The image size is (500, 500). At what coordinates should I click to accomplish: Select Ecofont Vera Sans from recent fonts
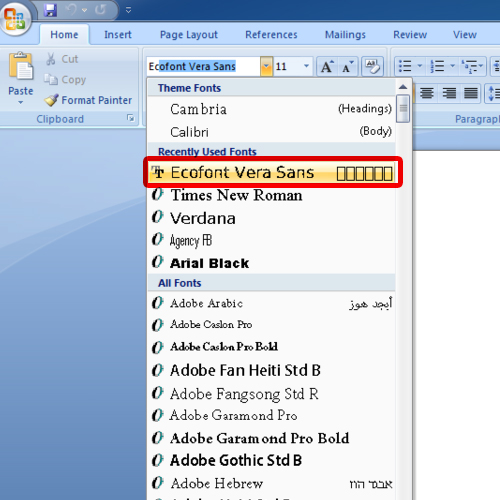(x=271, y=173)
